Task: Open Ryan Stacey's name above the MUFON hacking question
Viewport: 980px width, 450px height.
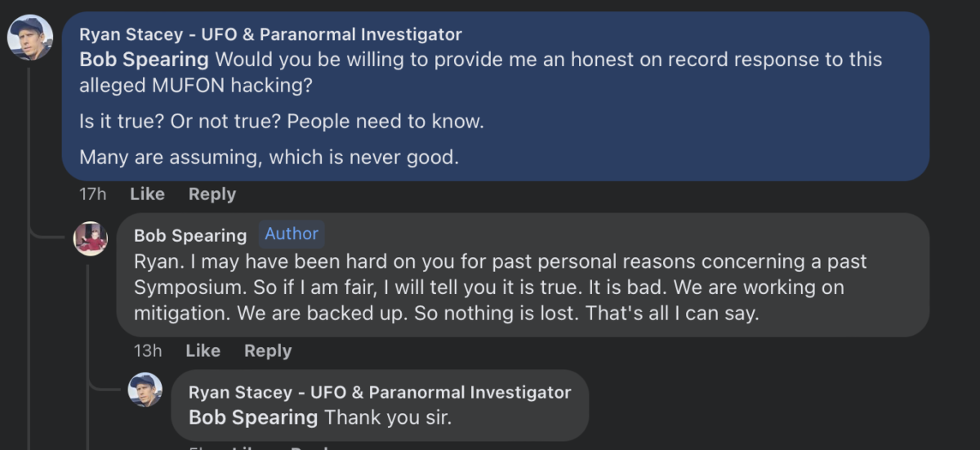Action: coord(270,34)
